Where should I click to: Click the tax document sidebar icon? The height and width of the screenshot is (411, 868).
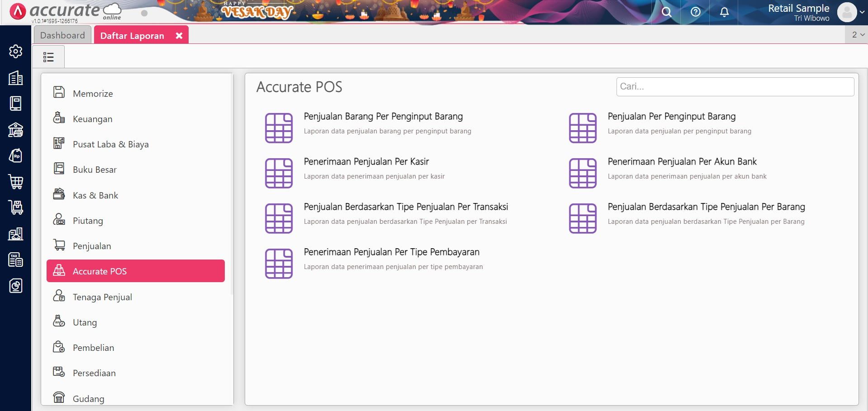pos(16,260)
